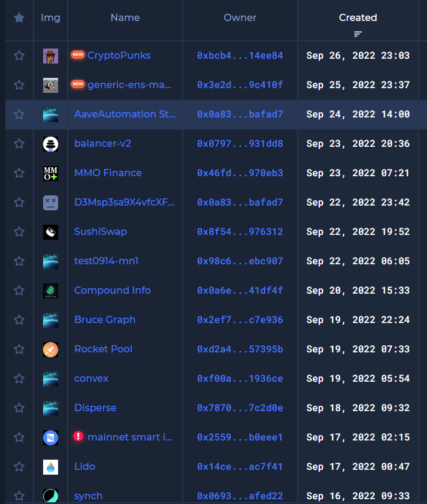Screen dimensions: 427x504
Task: Open the Rocket Pool subgraph link
Action: (x=103, y=349)
